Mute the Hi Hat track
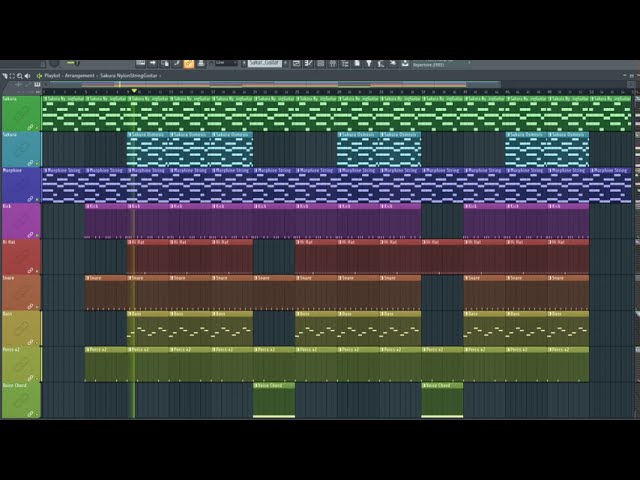This screenshot has width=640, height=480. (37, 271)
